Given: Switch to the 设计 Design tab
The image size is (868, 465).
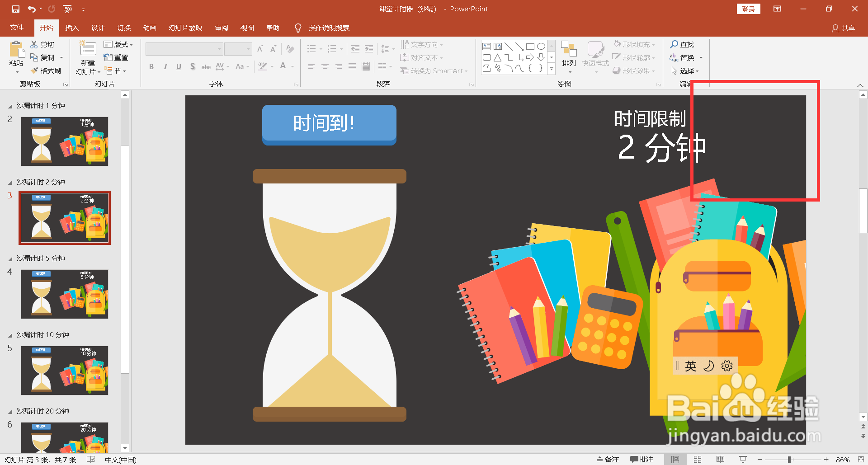Looking at the screenshot, I should pyautogui.click(x=98, y=28).
